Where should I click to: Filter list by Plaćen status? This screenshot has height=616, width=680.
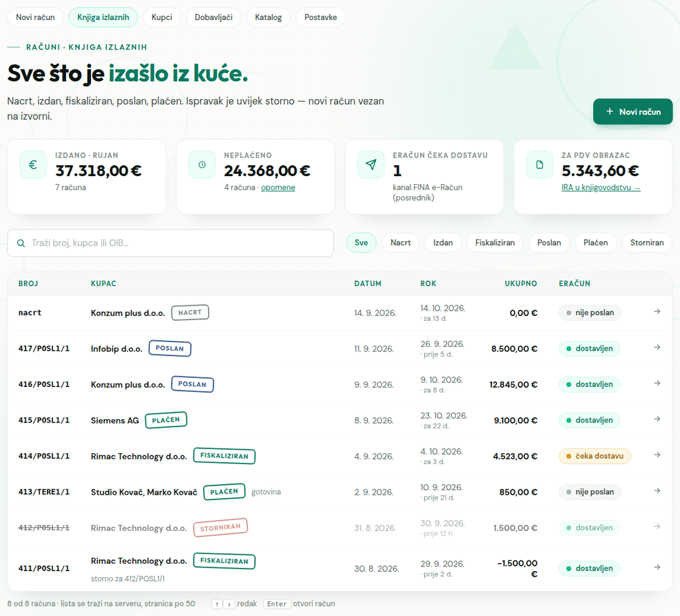pos(596,243)
